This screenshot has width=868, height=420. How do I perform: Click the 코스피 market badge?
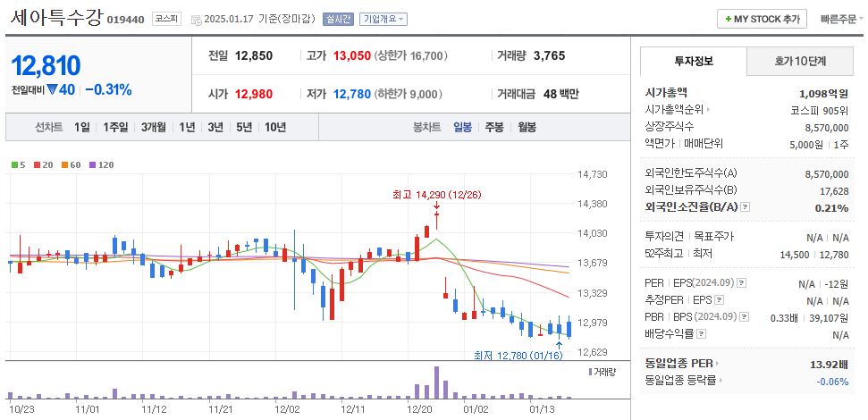click(166, 19)
